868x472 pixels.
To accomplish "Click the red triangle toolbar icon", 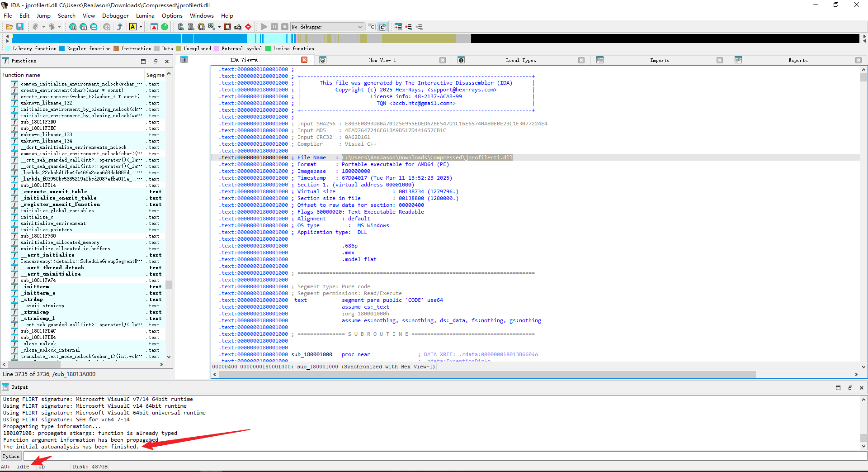I will point(154,27).
